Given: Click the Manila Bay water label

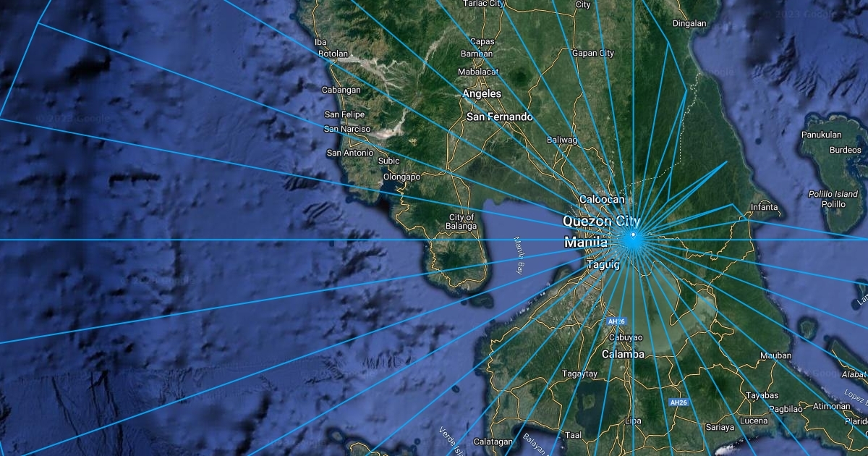Looking at the screenshot, I should 518,255.
